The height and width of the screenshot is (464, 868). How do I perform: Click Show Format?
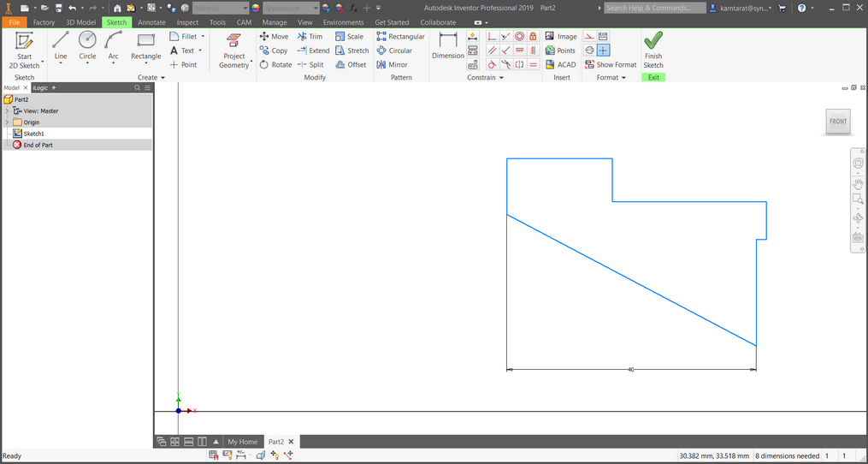[x=611, y=64]
